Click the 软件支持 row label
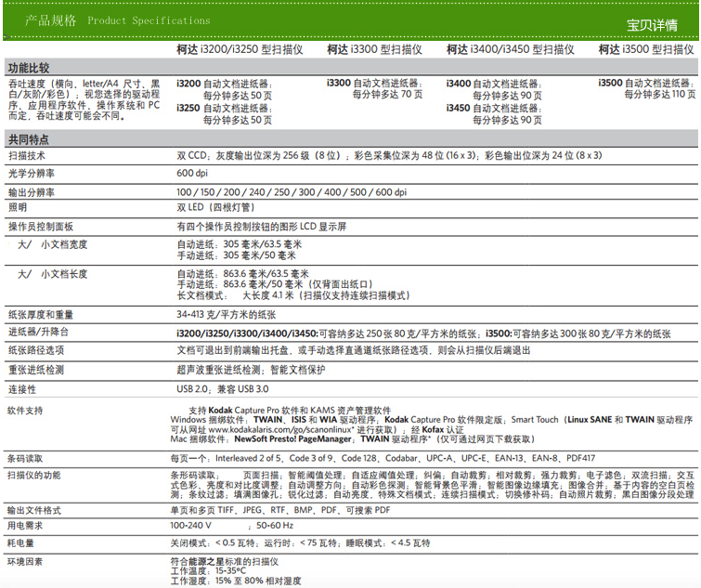Screen dimensions: 701x588 (x=25, y=411)
